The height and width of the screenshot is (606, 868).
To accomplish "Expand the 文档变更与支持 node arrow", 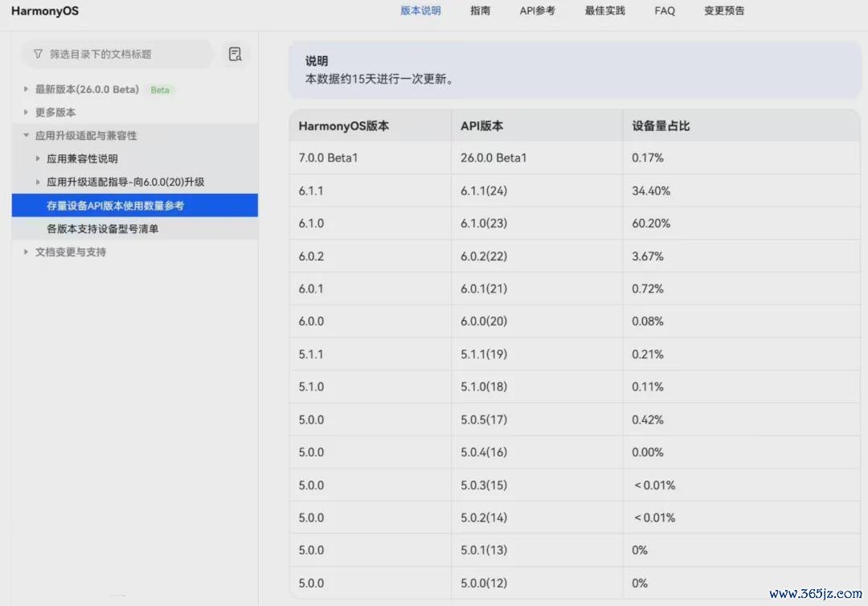I will tap(26, 252).
